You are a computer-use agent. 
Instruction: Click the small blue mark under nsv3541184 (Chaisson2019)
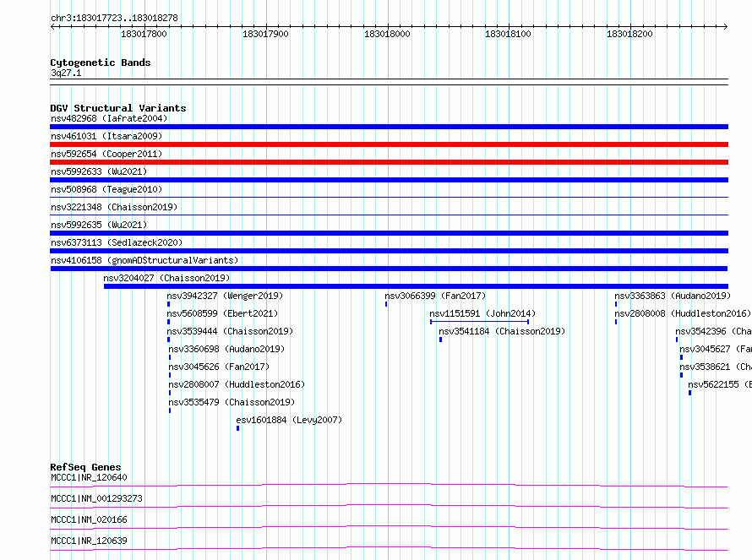point(441,340)
